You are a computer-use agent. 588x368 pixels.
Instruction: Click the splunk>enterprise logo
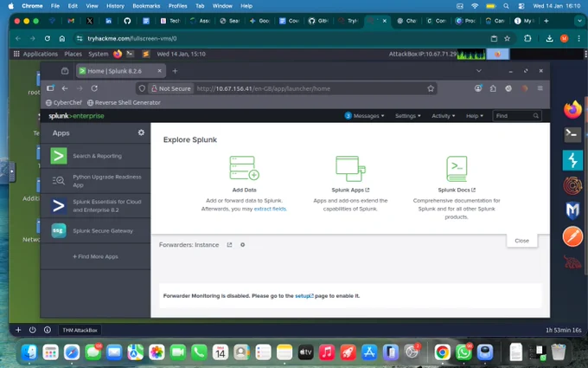click(76, 116)
